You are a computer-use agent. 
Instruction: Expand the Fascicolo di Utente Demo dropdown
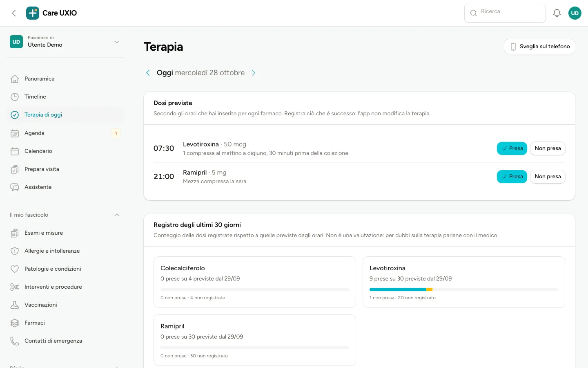point(65,42)
